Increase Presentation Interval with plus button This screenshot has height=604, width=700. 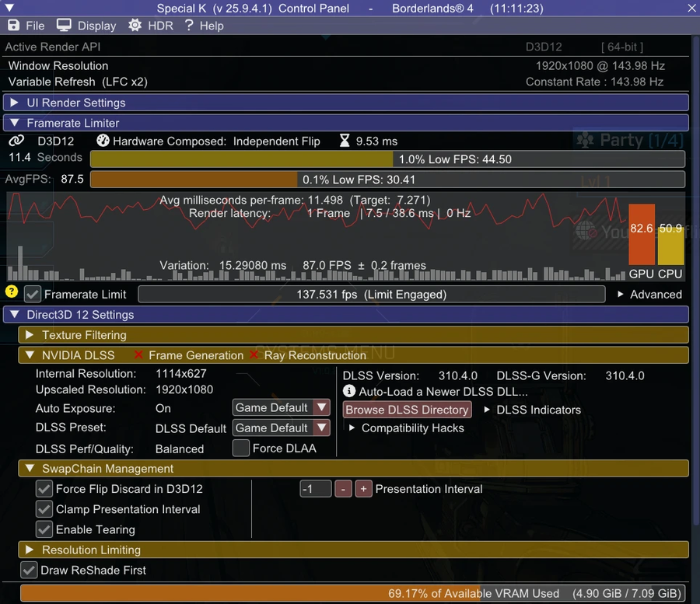pos(363,489)
